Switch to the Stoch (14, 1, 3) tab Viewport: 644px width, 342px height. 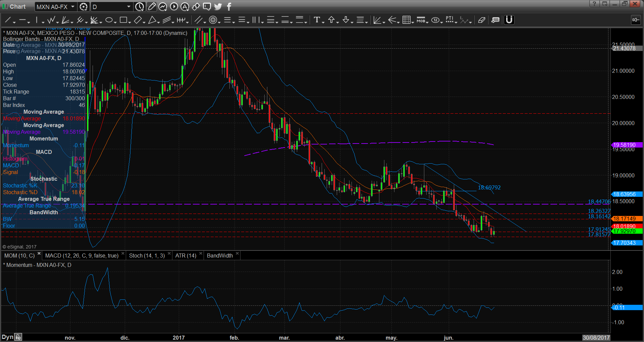(147, 255)
